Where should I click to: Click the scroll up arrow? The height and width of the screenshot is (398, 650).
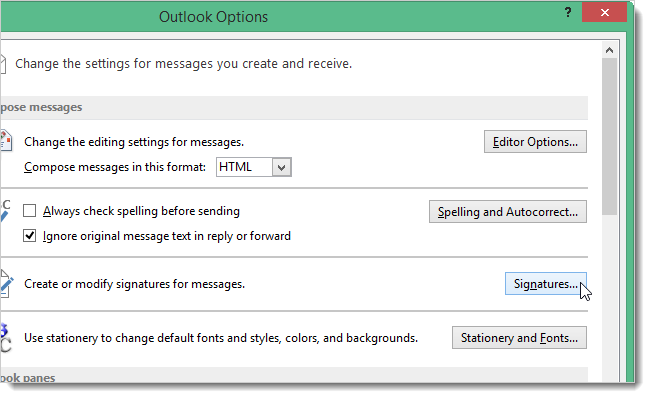point(609,50)
